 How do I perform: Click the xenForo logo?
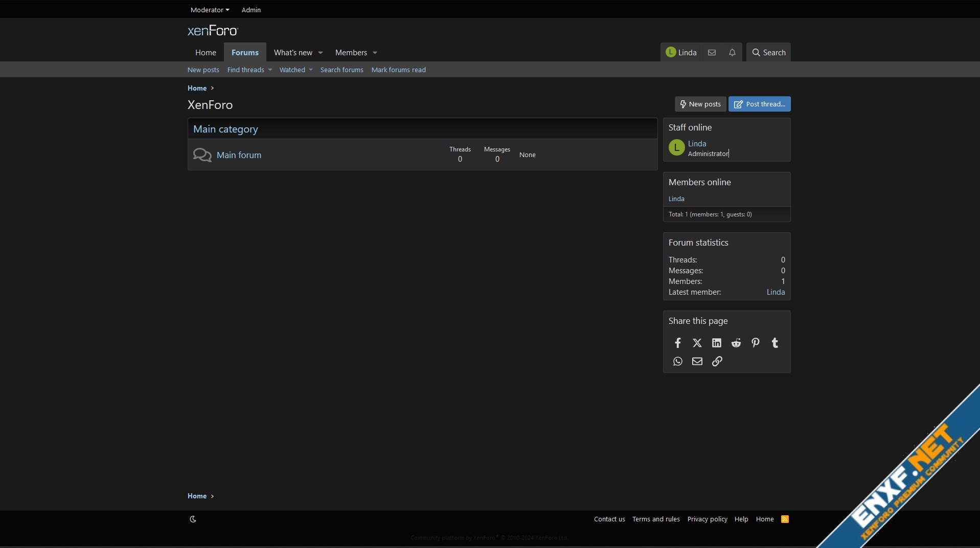(x=213, y=31)
